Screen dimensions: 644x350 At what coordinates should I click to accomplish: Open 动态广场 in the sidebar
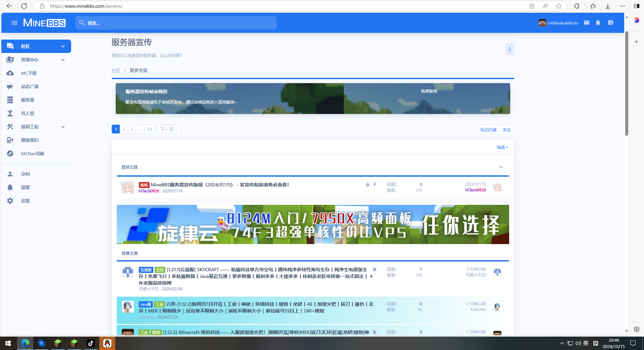click(x=30, y=86)
